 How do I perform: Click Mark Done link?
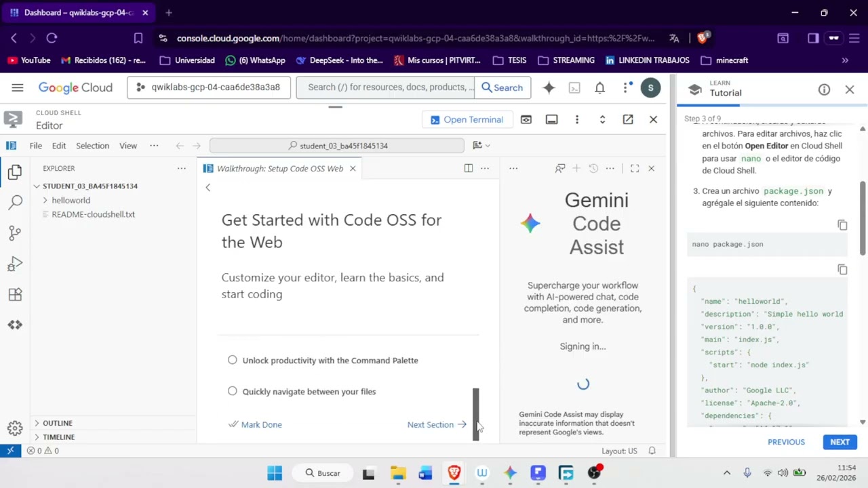pos(255,425)
